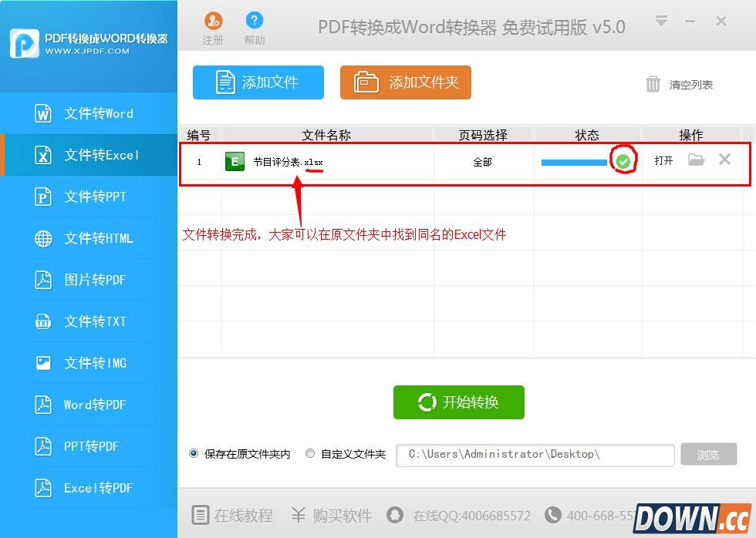This screenshot has height=538, width=756.
Task: Select the 文件转Word sidebar icon
Action: 44,113
